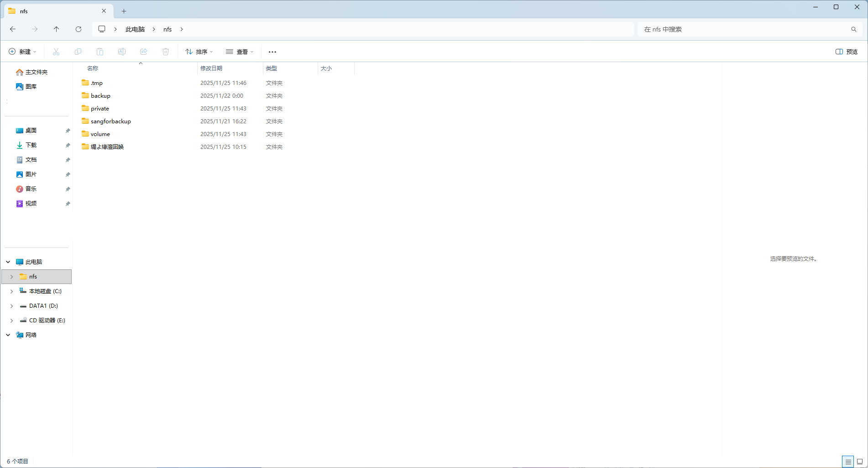Open the 排序 sort dropdown
Viewport: 868px width, 468px height.
(x=199, y=52)
